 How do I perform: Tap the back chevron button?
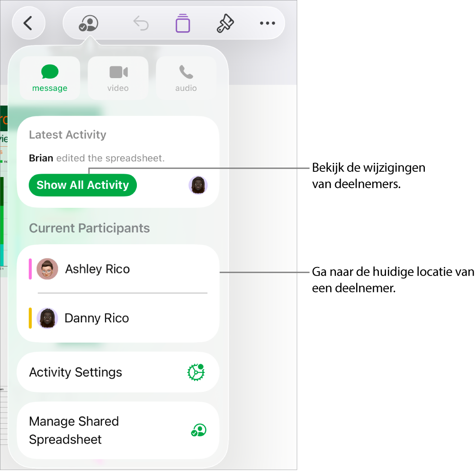coord(28,23)
